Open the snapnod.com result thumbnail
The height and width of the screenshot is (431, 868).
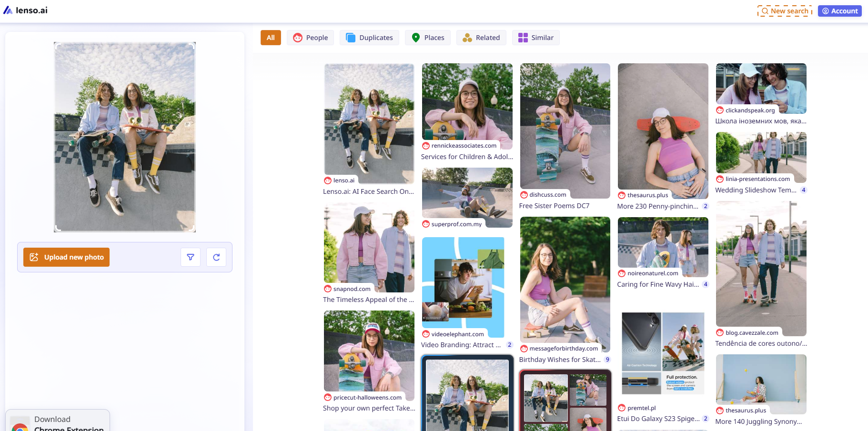(369, 247)
